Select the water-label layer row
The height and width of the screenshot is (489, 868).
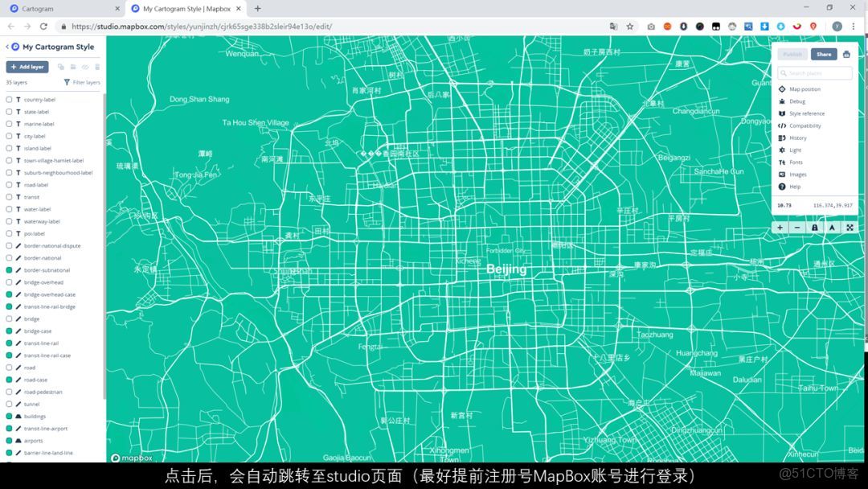point(53,209)
